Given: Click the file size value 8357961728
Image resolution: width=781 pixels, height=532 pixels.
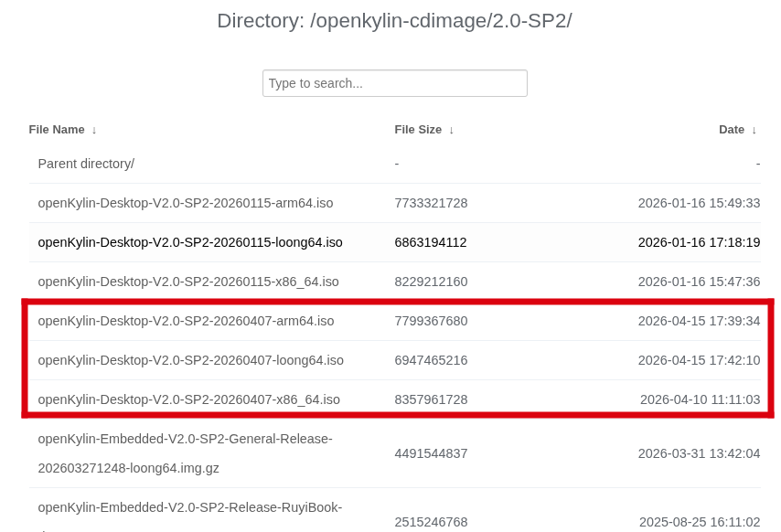Looking at the screenshot, I should click(431, 399).
